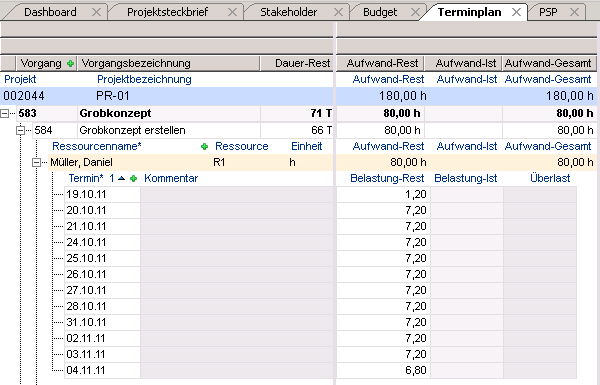
Task: Click Kommentar field for 19.10.11
Action: click(237, 194)
